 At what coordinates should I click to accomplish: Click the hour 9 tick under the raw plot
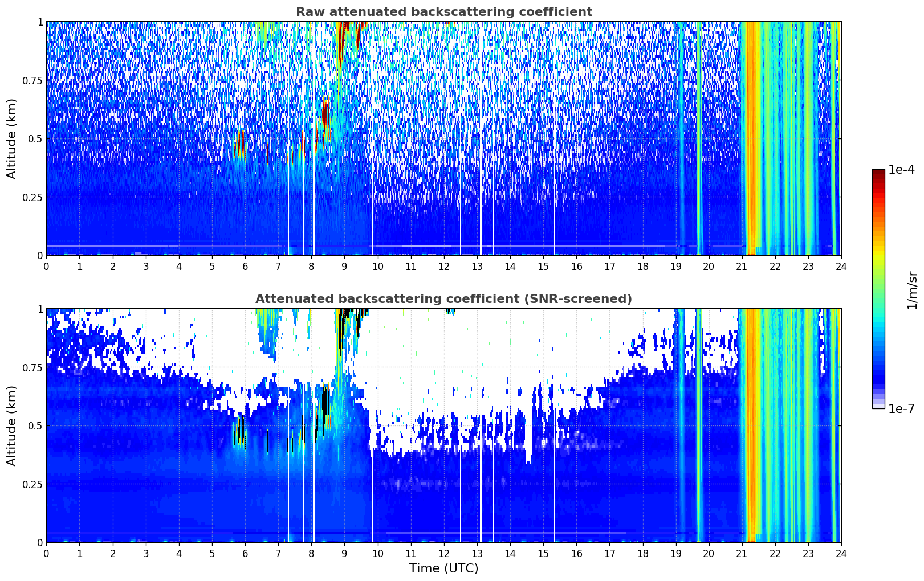(x=344, y=266)
